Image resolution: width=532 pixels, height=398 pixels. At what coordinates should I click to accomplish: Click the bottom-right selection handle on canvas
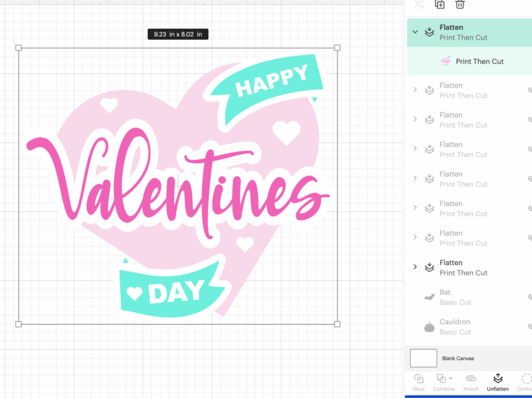point(337,324)
